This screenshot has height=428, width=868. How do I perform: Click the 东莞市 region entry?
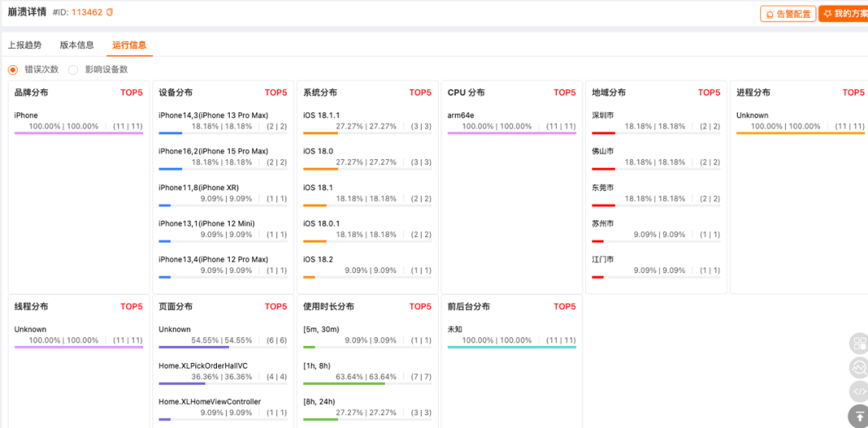click(x=657, y=194)
